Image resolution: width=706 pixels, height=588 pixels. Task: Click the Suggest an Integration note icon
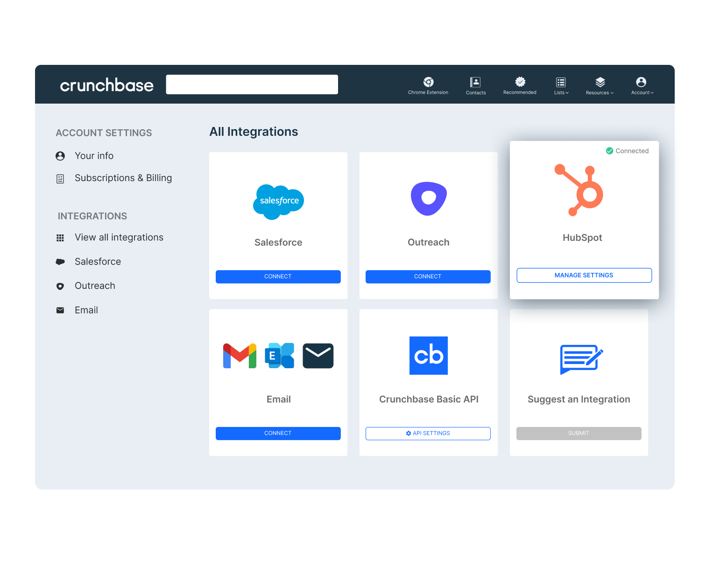tap(581, 359)
